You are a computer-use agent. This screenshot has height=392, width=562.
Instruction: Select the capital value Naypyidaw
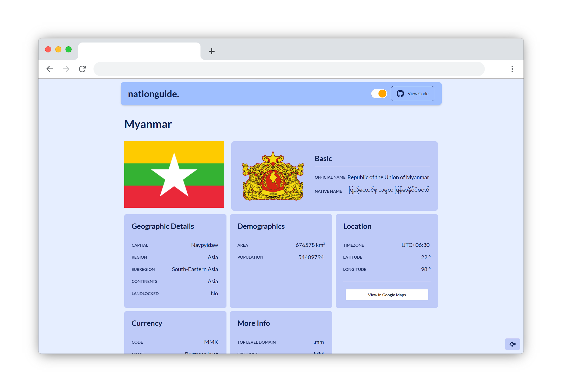point(205,245)
